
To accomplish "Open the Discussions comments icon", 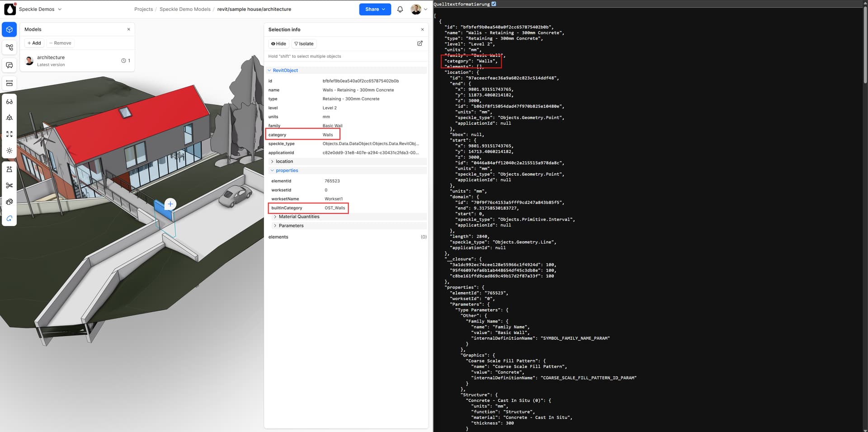I will [9, 66].
